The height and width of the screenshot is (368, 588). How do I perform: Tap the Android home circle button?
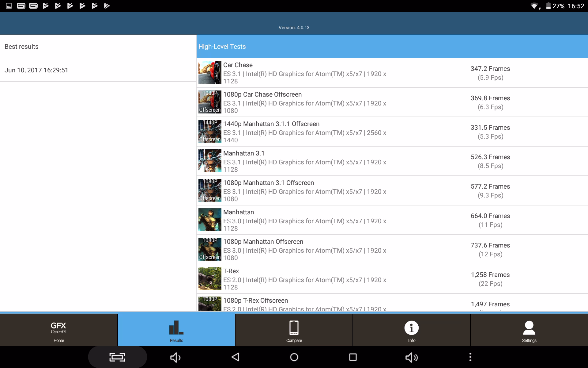(x=294, y=357)
